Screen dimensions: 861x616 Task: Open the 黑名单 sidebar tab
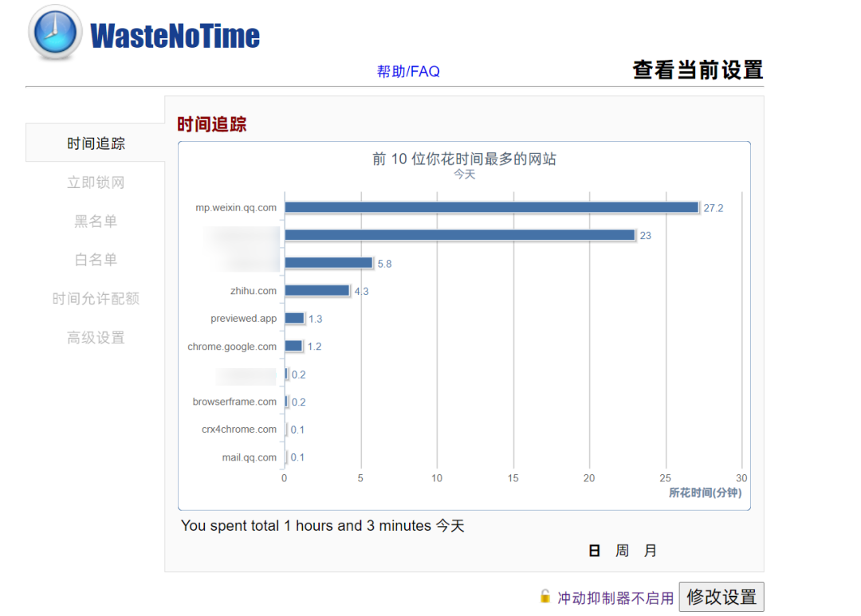click(x=96, y=222)
